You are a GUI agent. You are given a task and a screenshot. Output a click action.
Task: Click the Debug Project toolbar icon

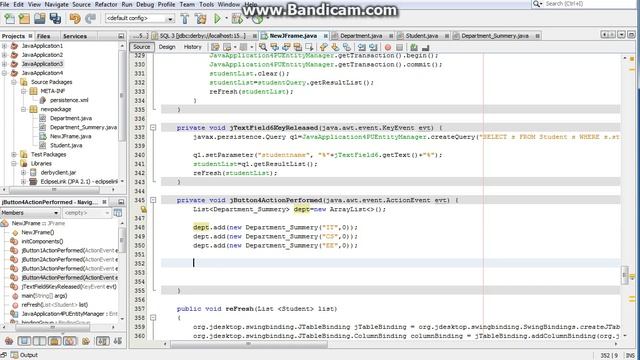pos(237,18)
